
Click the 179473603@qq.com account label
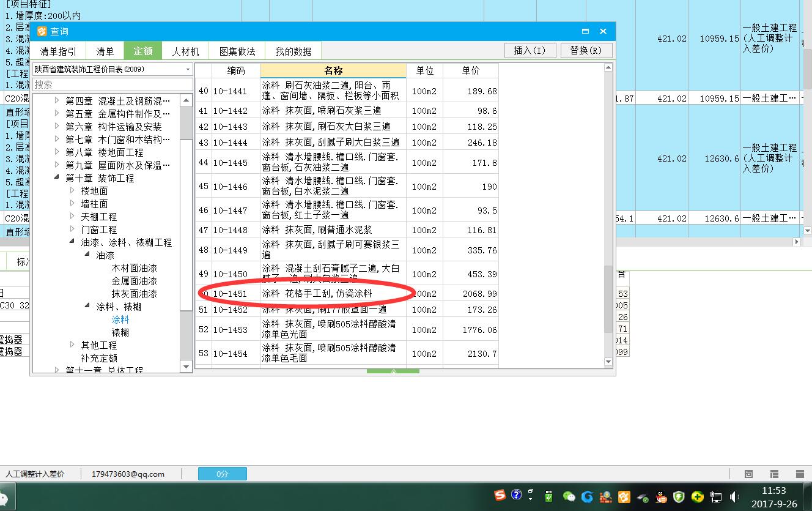(x=128, y=474)
